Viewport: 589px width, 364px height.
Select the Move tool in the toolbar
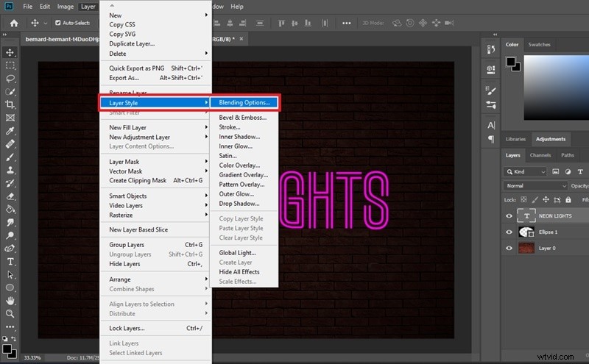click(10, 52)
